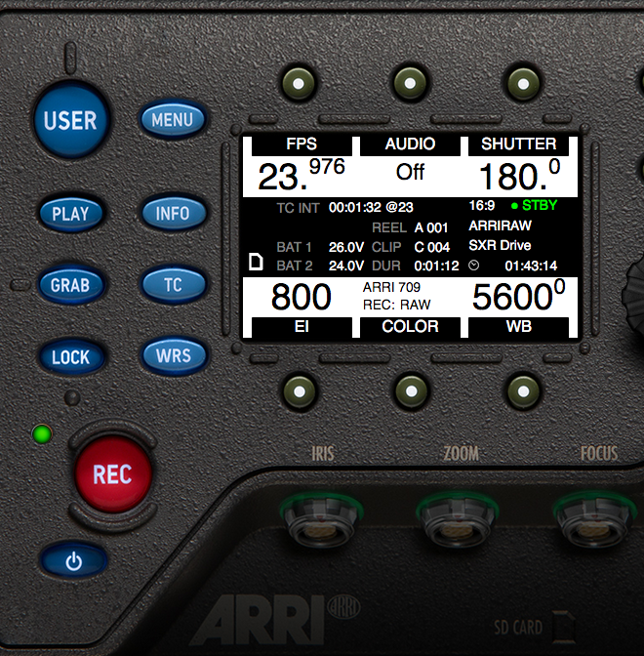Open the INFO screen button

[173, 214]
